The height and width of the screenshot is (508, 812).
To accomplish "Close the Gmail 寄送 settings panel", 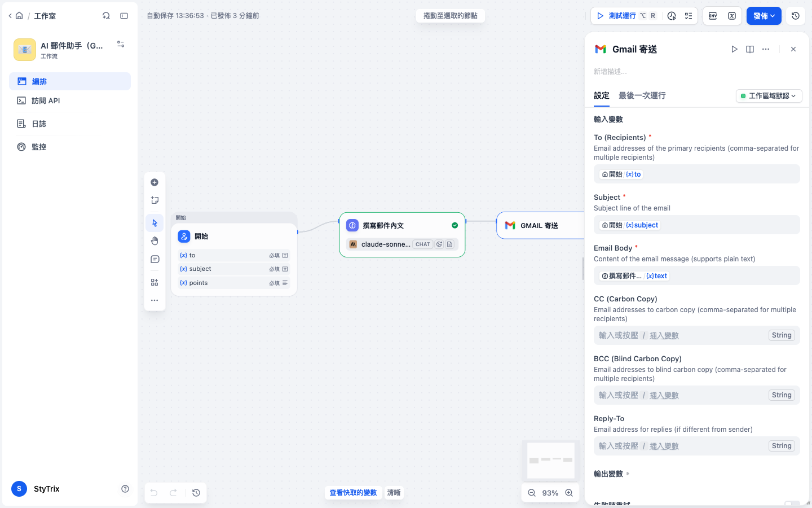I will pos(793,49).
